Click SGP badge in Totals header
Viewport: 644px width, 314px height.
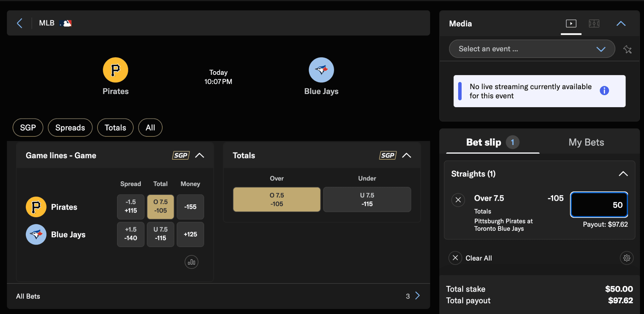point(388,155)
